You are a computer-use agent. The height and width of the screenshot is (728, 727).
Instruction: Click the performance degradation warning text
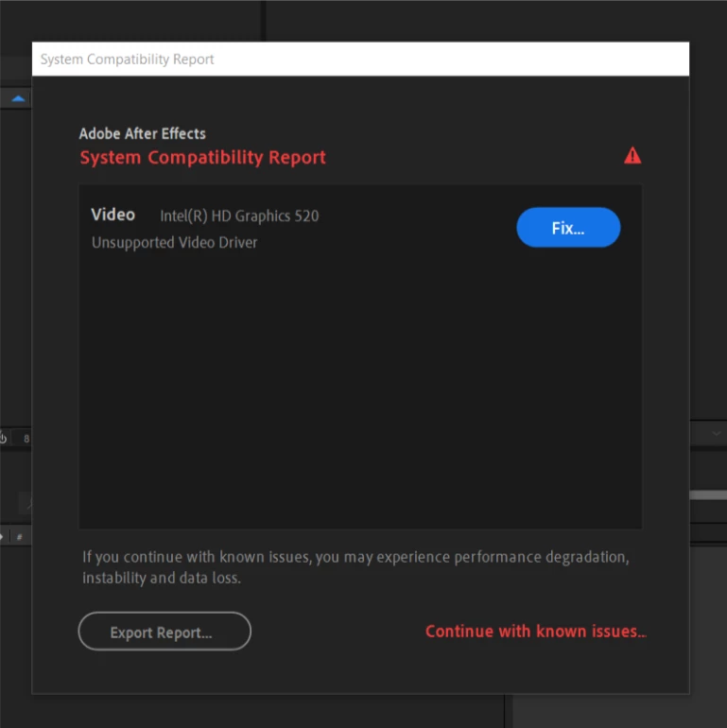click(x=355, y=567)
